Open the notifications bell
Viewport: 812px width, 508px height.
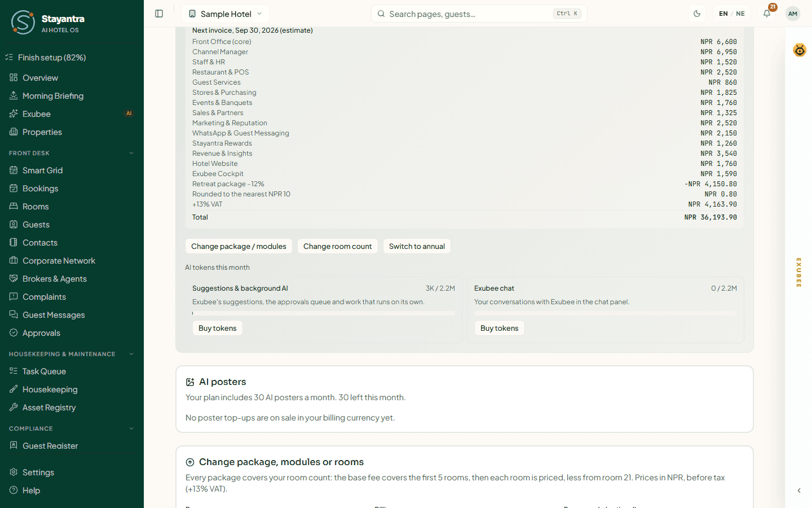pyautogui.click(x=767, y=14)
